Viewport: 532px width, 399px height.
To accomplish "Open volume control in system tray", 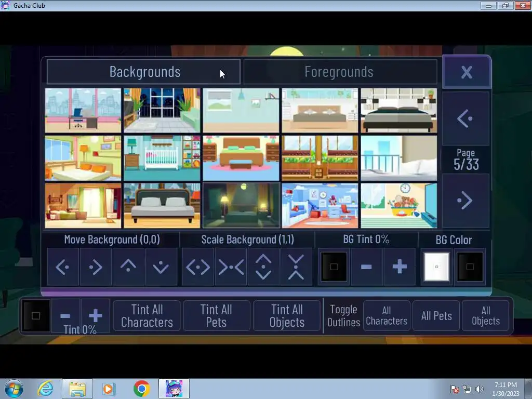I will 480,389.
